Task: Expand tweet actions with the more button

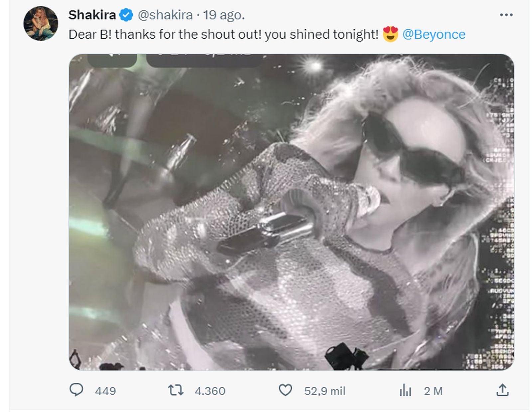Action: tap(507, 14)
